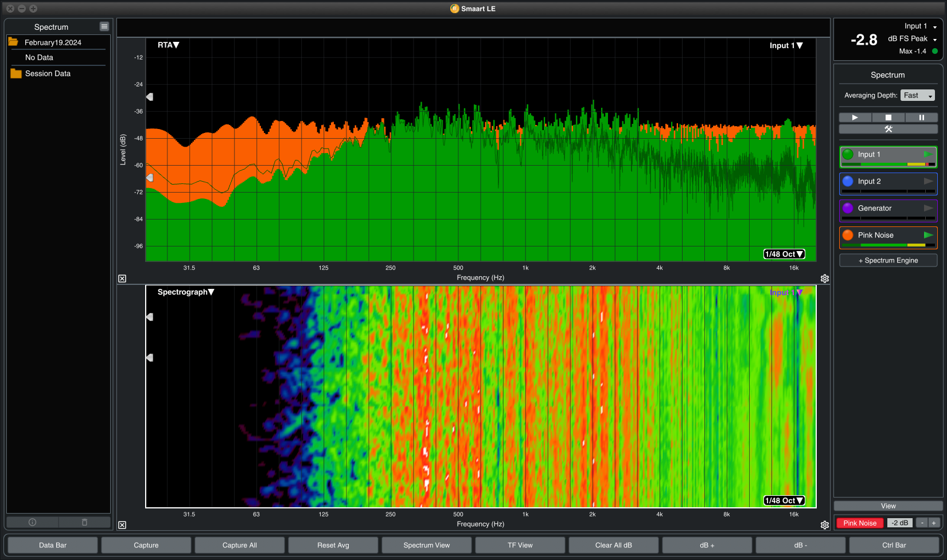Open the Spectrum data bar menu icon
The image size is (947, 560).
click(104, 26)
